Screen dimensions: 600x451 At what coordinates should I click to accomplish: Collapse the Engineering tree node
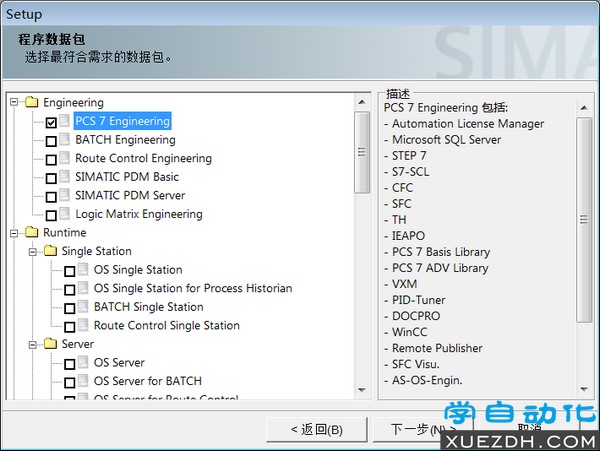[14, 102]
